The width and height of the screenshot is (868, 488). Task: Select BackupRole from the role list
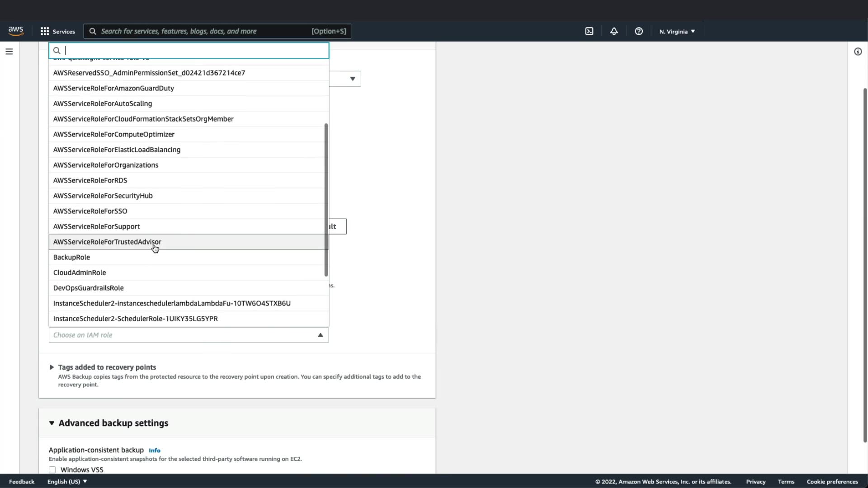[x=71, y=257]
